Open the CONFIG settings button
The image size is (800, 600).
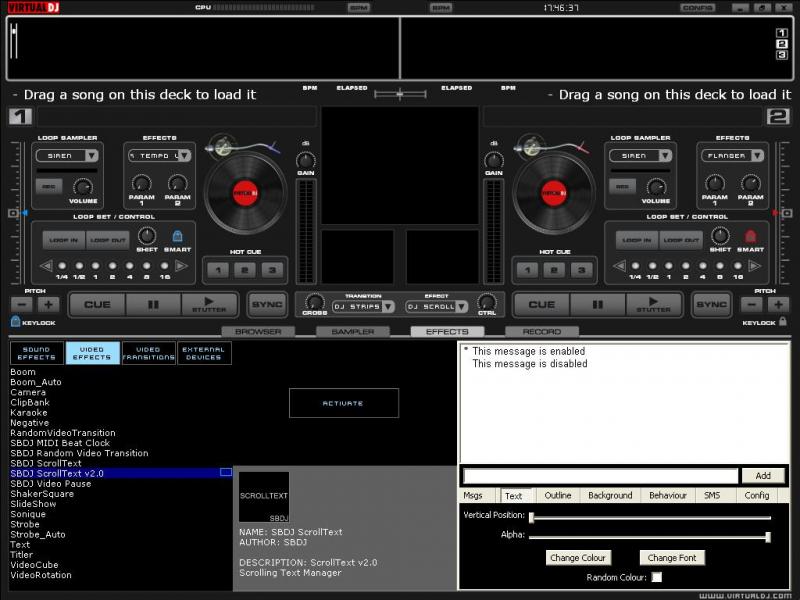[697, 8]
